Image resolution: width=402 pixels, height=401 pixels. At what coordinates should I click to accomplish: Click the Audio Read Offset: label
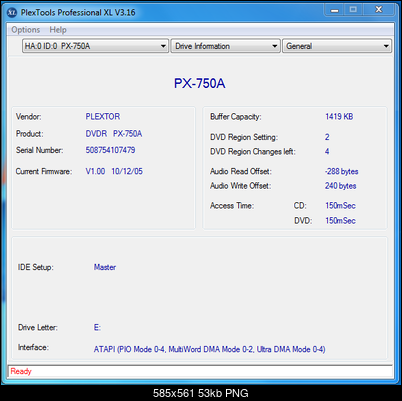(241, 172)
